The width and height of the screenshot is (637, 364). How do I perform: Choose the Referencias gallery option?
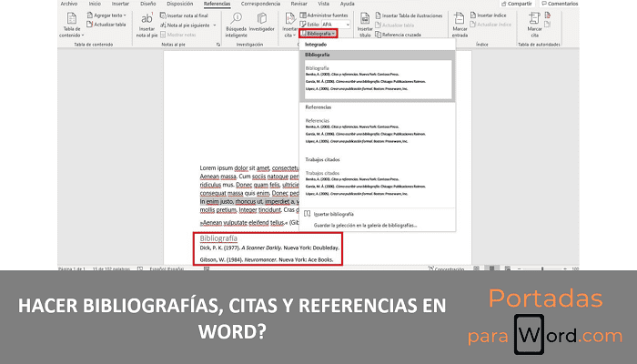[x=378, y=128]
